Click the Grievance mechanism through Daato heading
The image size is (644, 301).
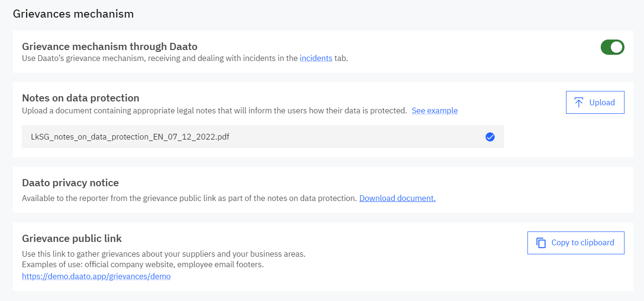click(x=109, y=47)
